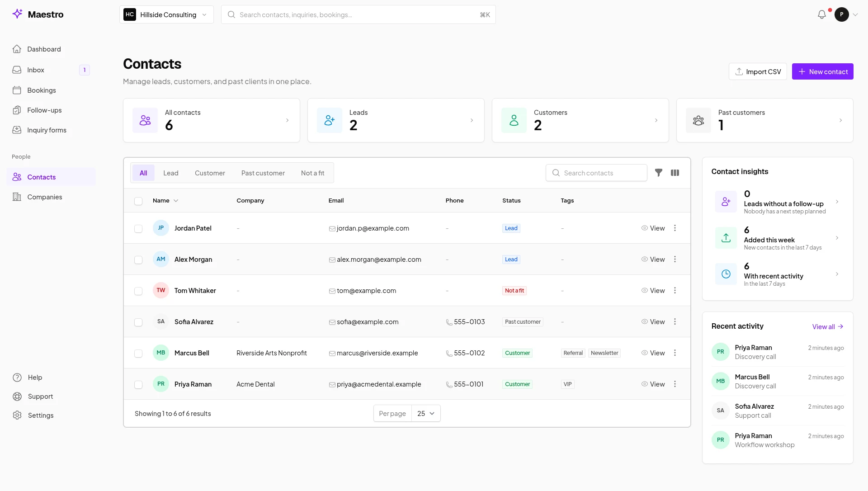Select Alex Morgan's row checkbox

(x=138, y=260)
